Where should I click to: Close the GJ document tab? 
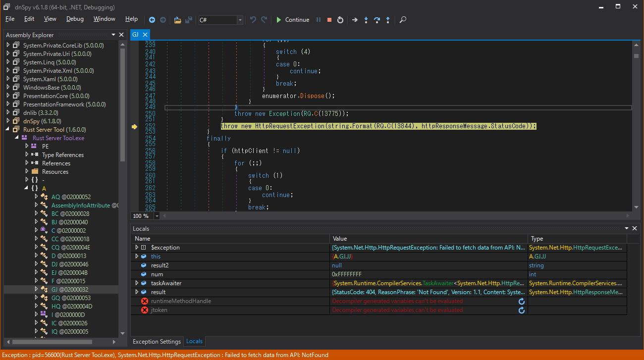point(145,35)
